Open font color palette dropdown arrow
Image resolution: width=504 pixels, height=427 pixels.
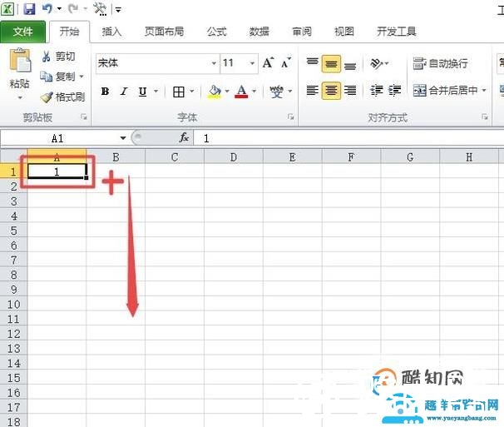pos(254,92)
